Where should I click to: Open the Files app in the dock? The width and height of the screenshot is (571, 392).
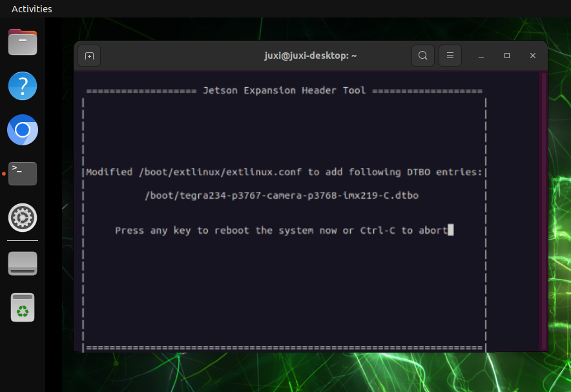(x=23, y=42)
